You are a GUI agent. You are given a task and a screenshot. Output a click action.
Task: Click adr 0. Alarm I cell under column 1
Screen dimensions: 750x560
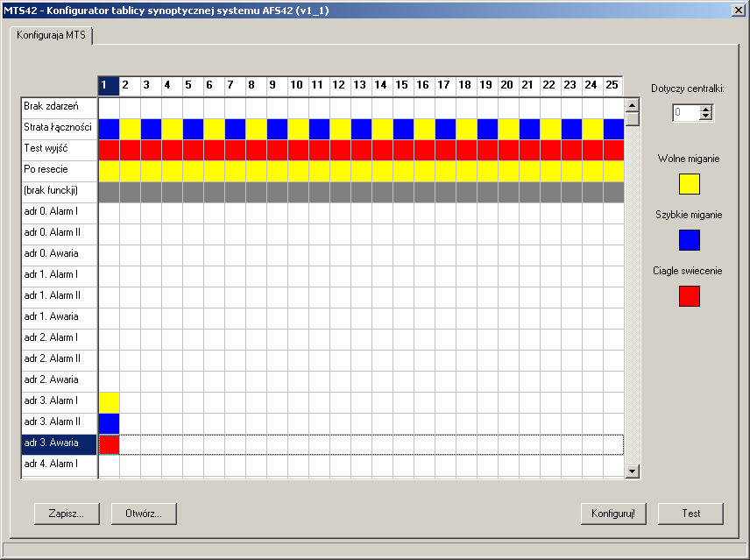109,213
